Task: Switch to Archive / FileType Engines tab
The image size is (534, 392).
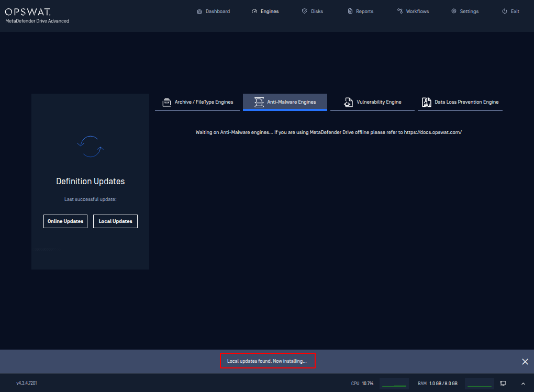Action: pyautogui.click(x=197, y=102)
